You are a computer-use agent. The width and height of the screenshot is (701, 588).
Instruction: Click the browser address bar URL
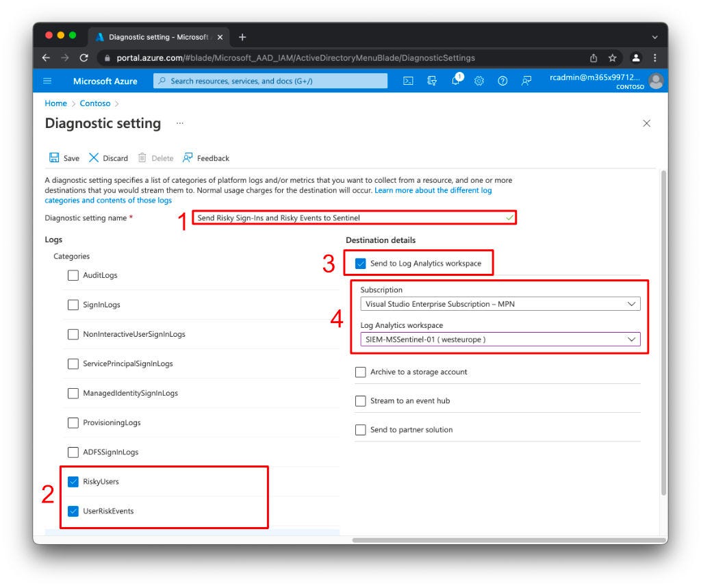pos(296,58)
